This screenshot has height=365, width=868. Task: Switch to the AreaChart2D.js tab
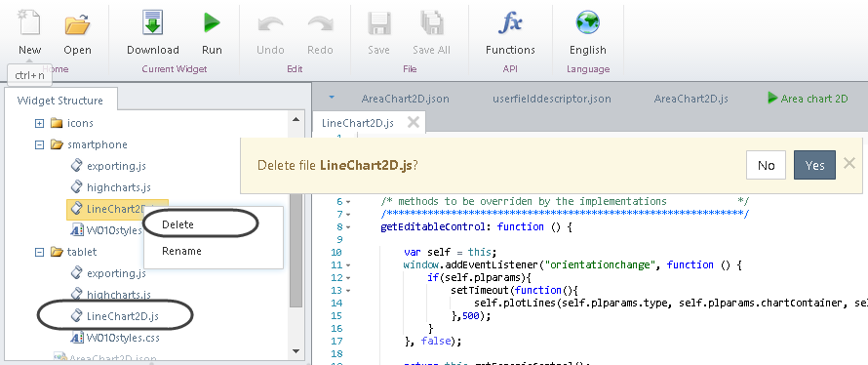[x=690, y=99]
